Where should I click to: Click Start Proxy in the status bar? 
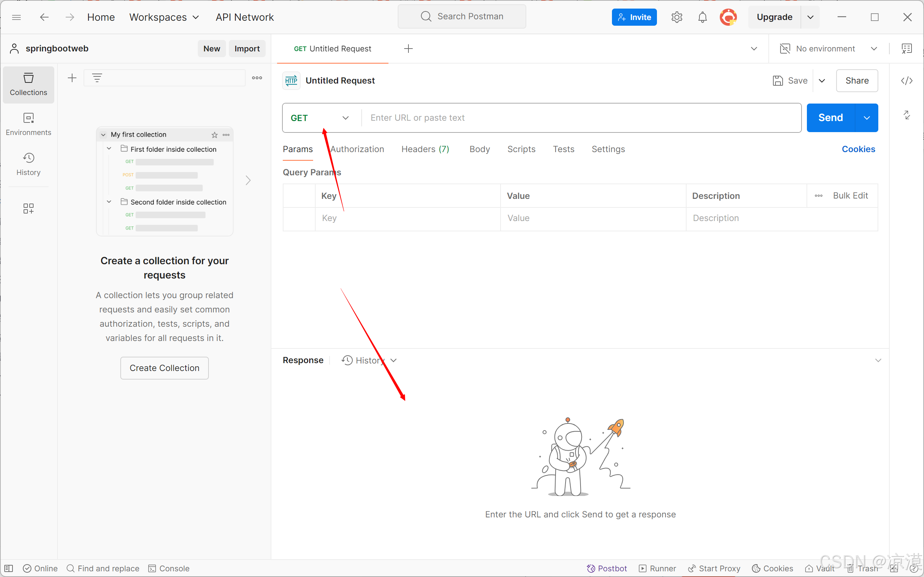(x=714, y=568)
